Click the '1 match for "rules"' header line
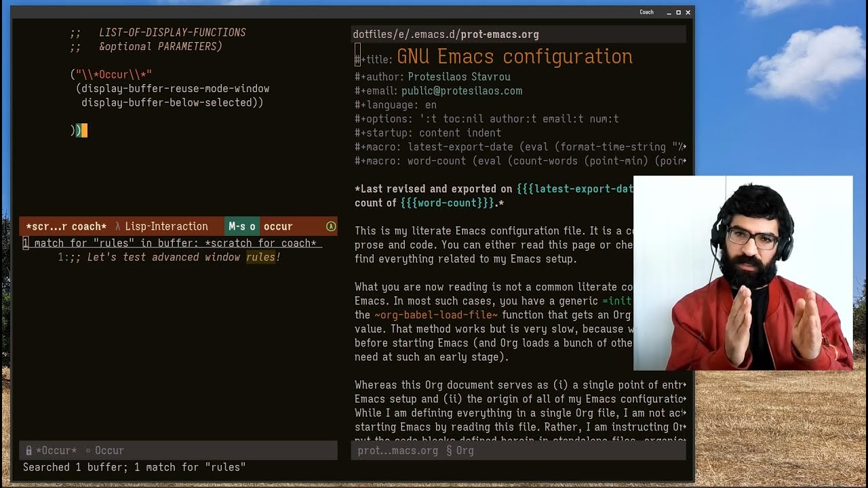Image resolution: width=868 pixels, height=488 pixels. pyautogui.click(x=172, y=243)
